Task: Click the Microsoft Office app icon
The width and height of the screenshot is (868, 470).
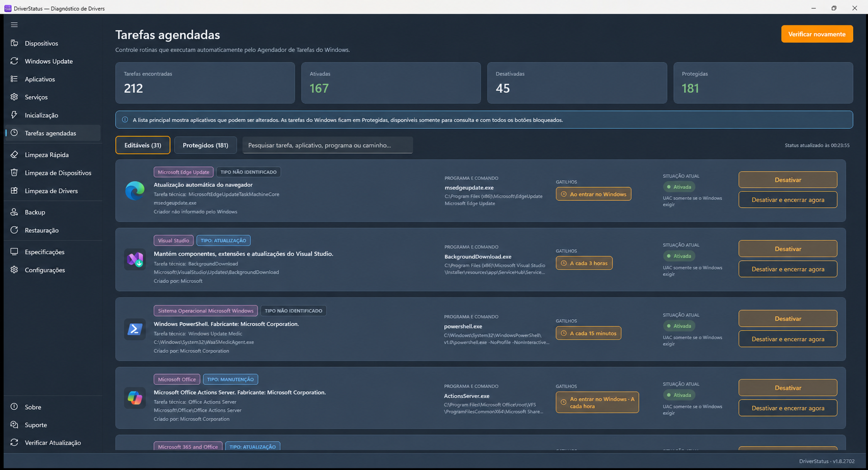Action: [135, 398]
